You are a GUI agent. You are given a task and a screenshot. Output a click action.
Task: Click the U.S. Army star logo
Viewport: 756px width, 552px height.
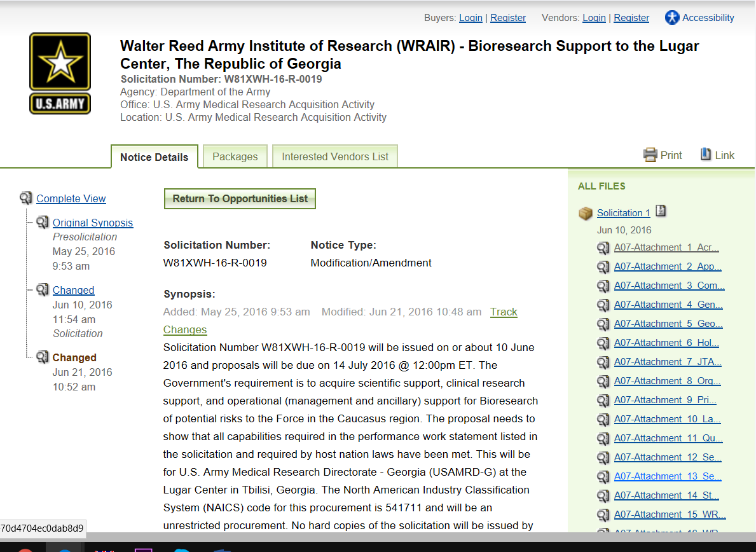click(x=60, y=73)
